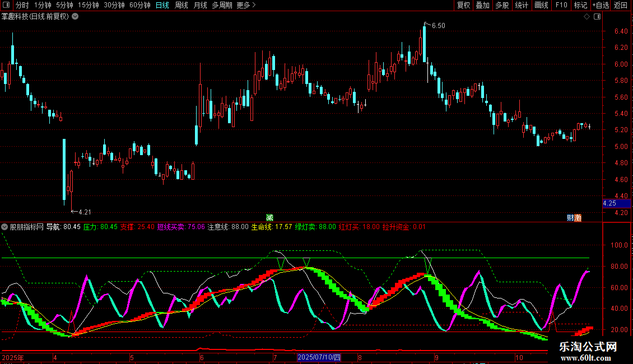Click the diamond icon in chart header
The image size is (633, 364).
(587, 17)
